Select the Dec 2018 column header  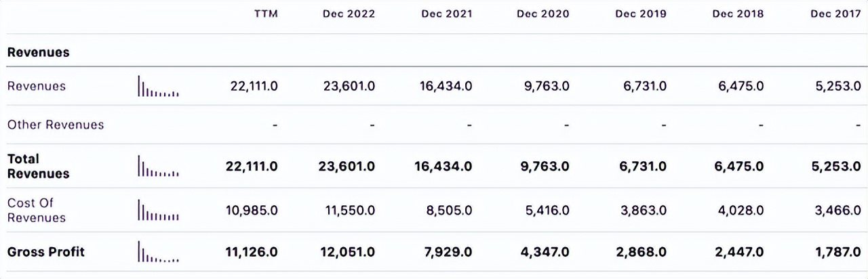click(738, 14)
